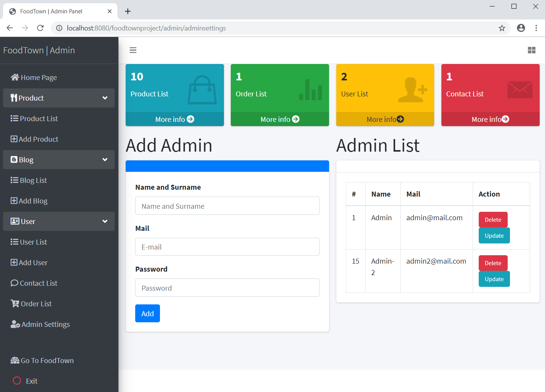
Task: Open the Blog List menu item
Action: 33,180
